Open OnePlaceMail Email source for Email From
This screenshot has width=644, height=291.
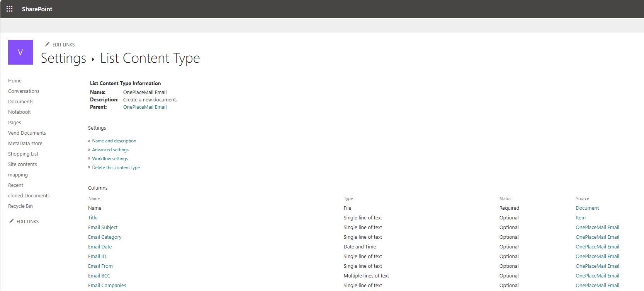coord(597,266)
